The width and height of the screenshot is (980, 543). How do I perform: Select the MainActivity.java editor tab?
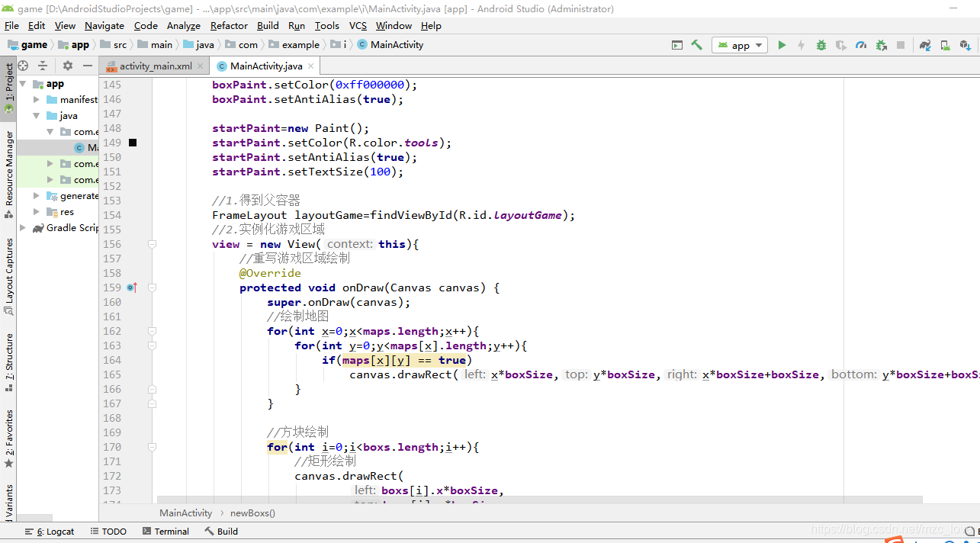[265, 66]
